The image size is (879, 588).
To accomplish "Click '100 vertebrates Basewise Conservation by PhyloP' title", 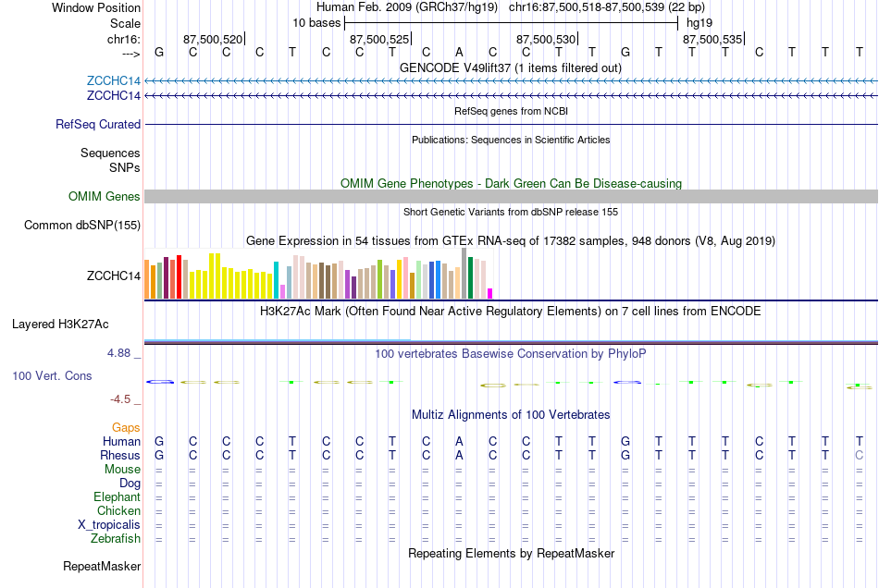I will pos(511,353).
